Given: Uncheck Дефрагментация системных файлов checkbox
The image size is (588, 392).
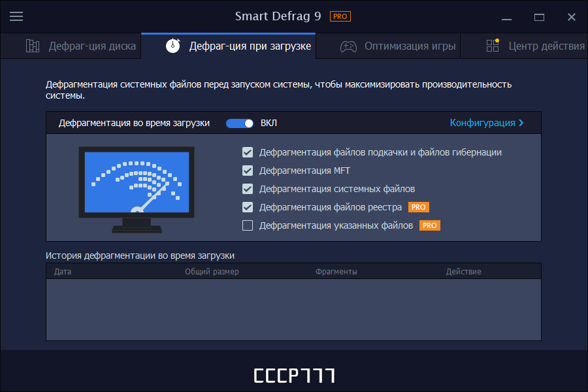Looking at the screenshot, I should [248, 189].
